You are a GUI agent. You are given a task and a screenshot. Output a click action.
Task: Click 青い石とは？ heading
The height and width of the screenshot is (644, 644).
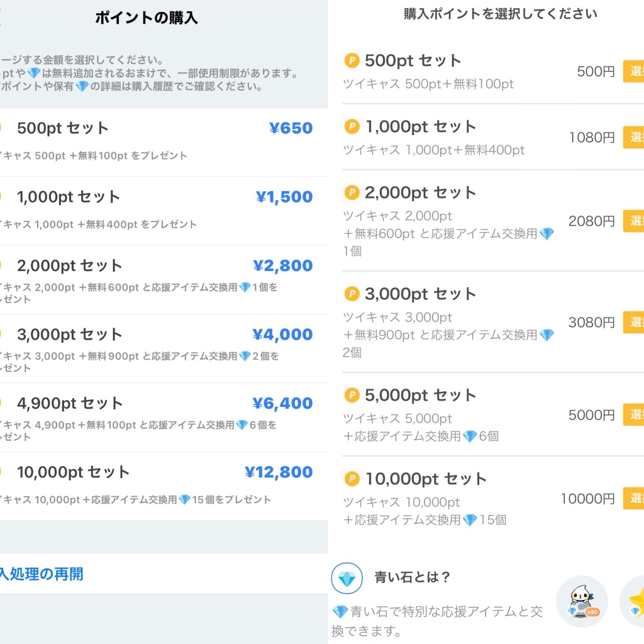412,577
